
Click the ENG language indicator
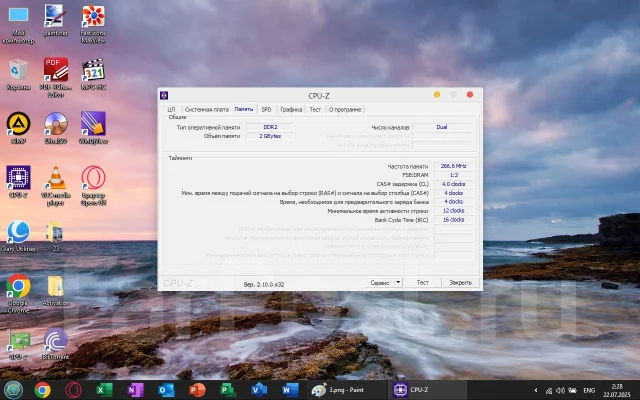pyautogui.click(x=589, y=391)
